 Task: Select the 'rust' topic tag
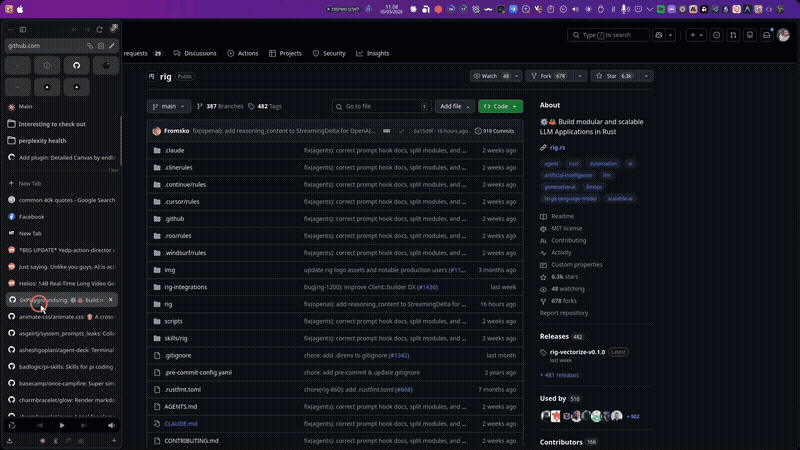tap(573, 164)
